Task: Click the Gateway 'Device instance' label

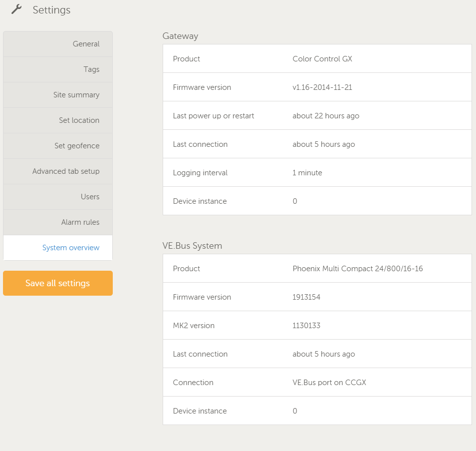Action: 200,201
